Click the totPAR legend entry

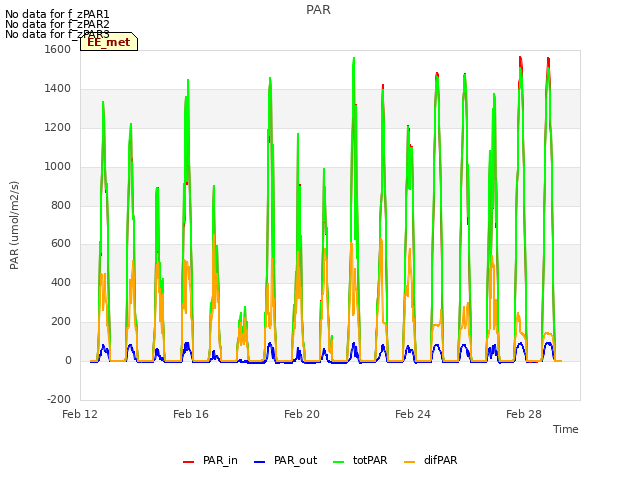(360, 460)
